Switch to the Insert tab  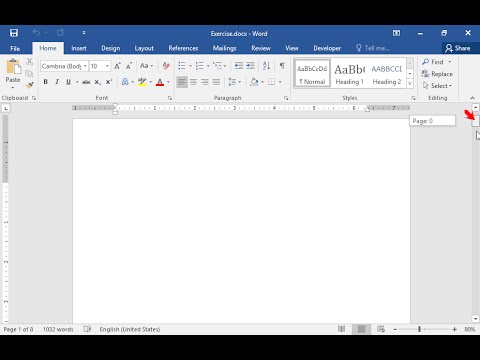point(79,48)
